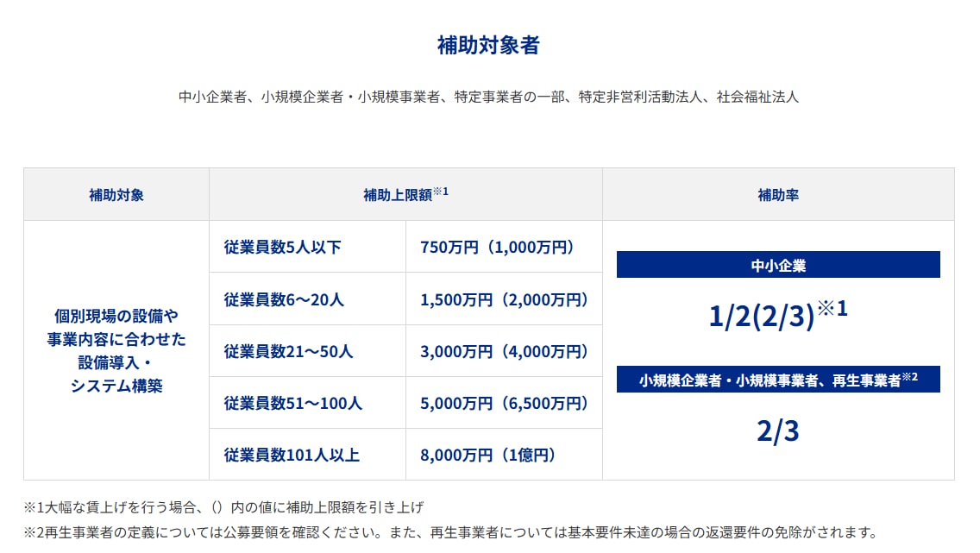Click the 1,500万円（2,000万円） amount cell
The image size is (980, 553).
point(504,300)
